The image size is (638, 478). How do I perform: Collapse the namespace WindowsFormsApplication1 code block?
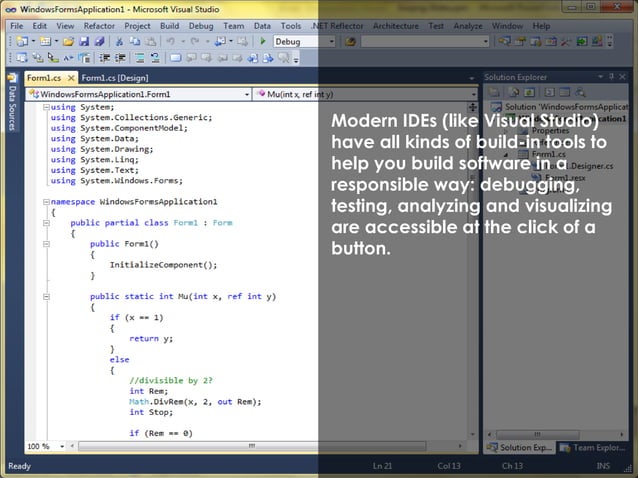(45, 201)
